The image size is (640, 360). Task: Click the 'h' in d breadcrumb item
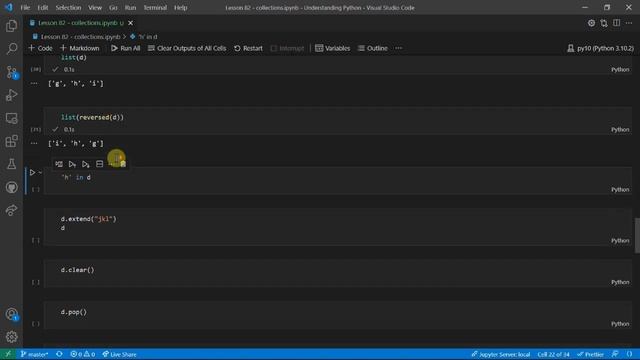coord(144,37)
